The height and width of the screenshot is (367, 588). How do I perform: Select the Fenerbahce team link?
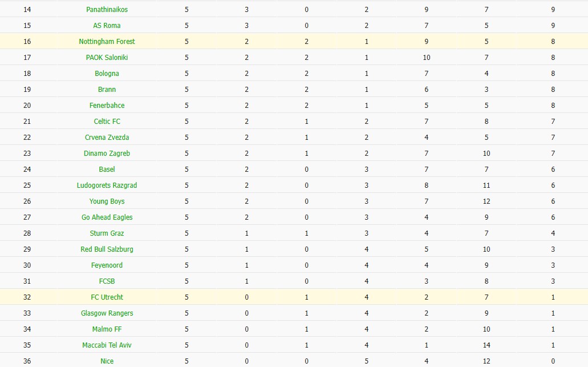tap(107, 106)
